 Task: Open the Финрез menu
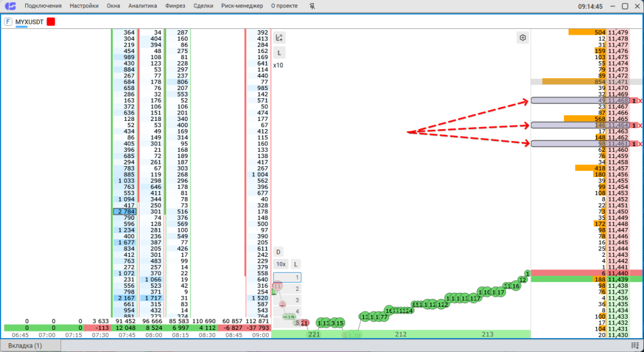coord(175,6)
